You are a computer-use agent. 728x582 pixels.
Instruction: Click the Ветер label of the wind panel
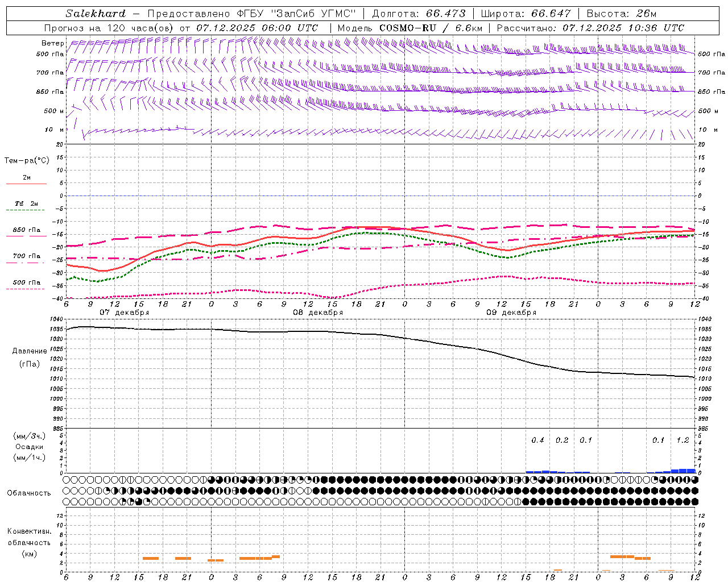pyautogui.click(x=52, y=43)
